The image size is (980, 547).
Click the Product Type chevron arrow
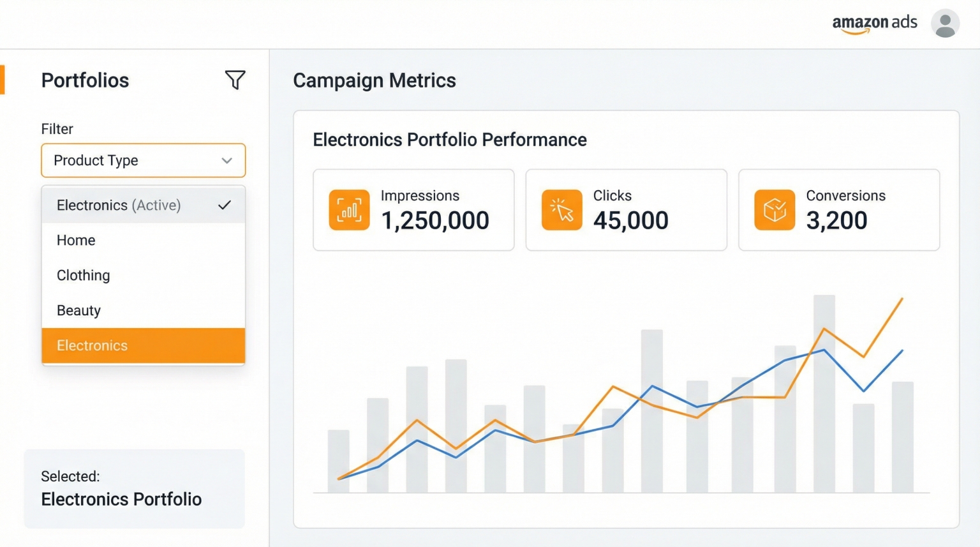point(226,160)
